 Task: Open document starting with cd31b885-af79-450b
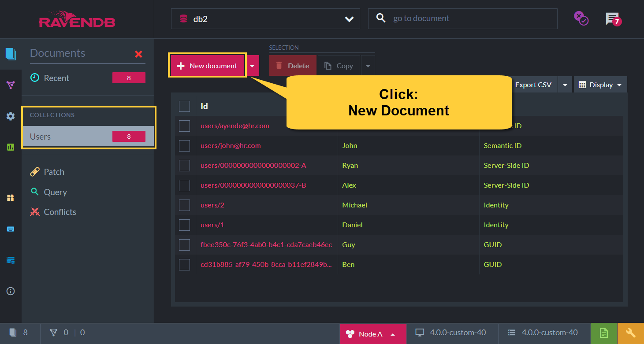click(x=266, y=264)
